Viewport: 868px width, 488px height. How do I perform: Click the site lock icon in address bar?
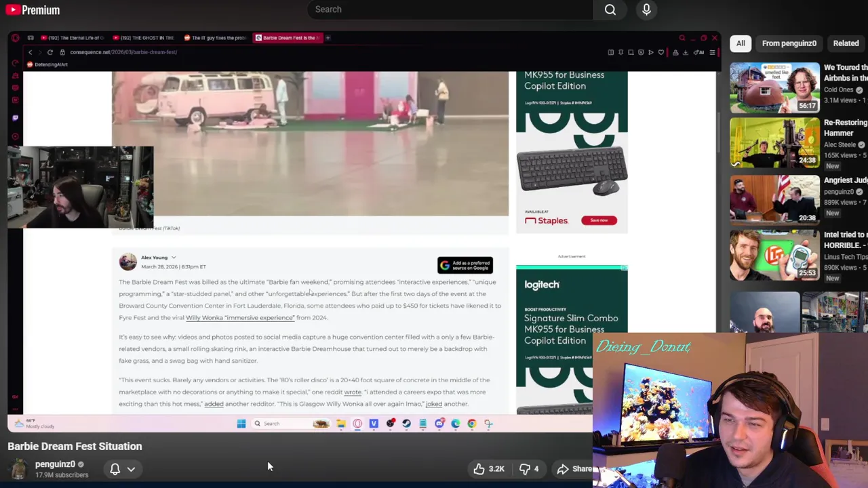click(x=62, y=52)
